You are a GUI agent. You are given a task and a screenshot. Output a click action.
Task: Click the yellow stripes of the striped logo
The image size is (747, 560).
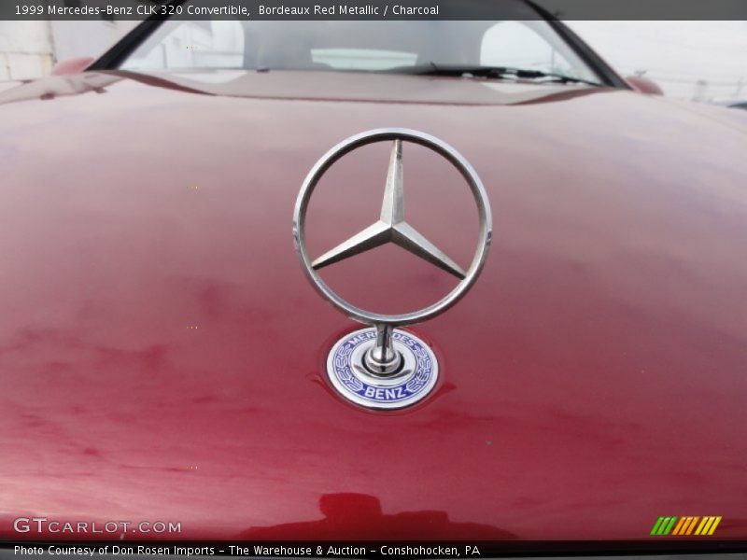point(708,525)
